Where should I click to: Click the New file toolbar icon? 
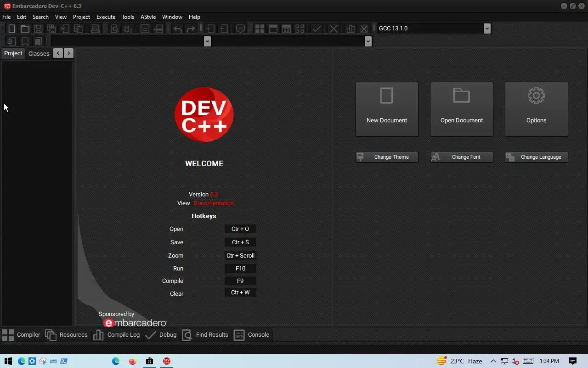(11, 29)
